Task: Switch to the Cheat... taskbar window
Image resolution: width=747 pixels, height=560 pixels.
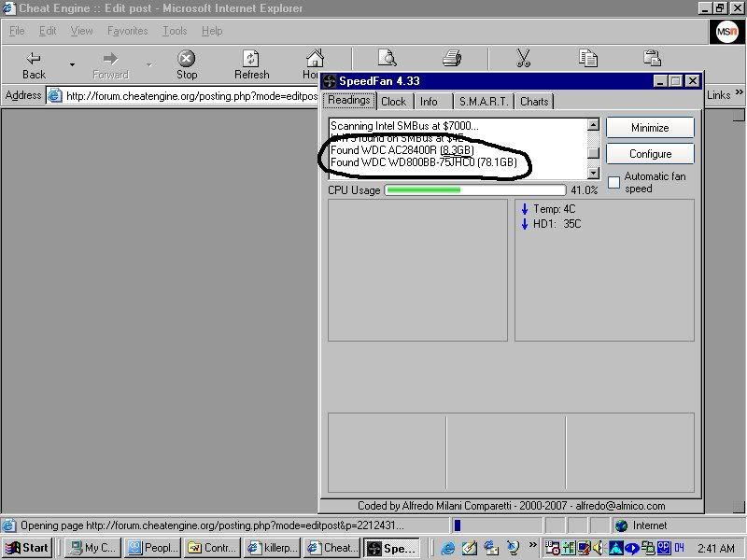Action: click(x=332, y=548)
